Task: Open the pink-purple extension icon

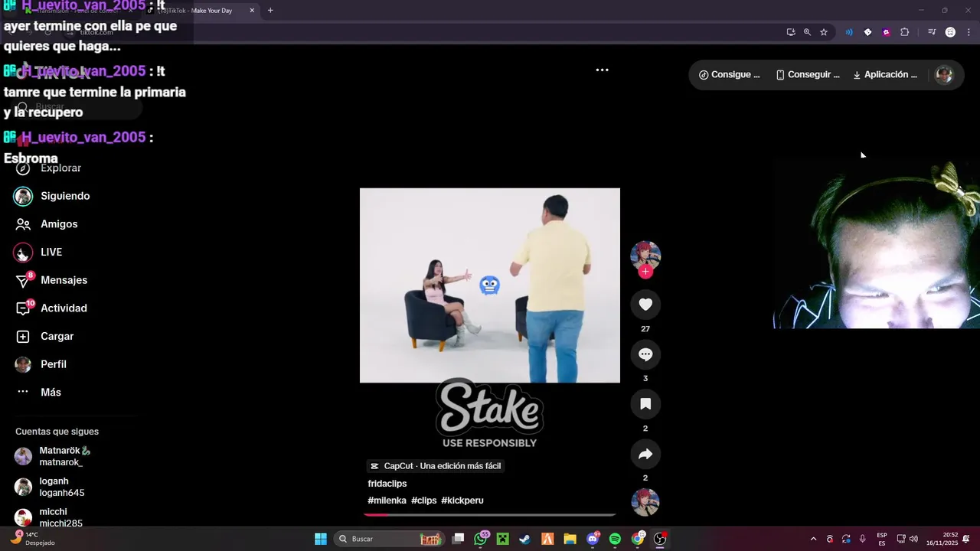Action: [x=886, y=32]
